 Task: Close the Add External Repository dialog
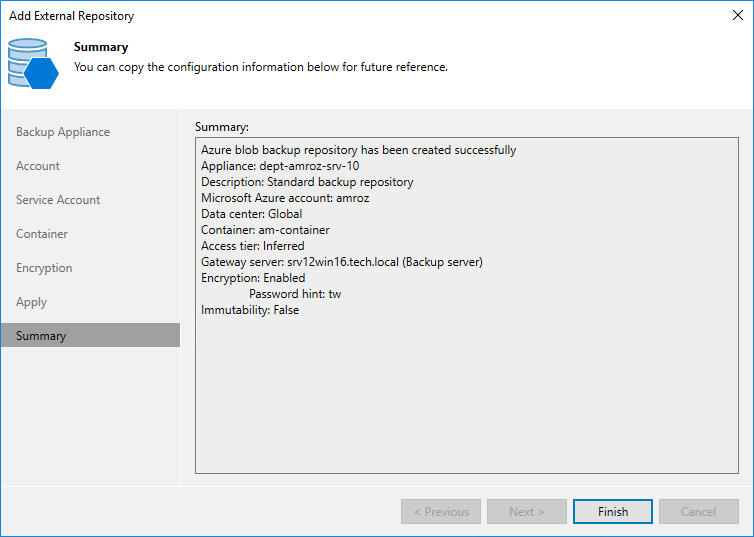(737, 15)
